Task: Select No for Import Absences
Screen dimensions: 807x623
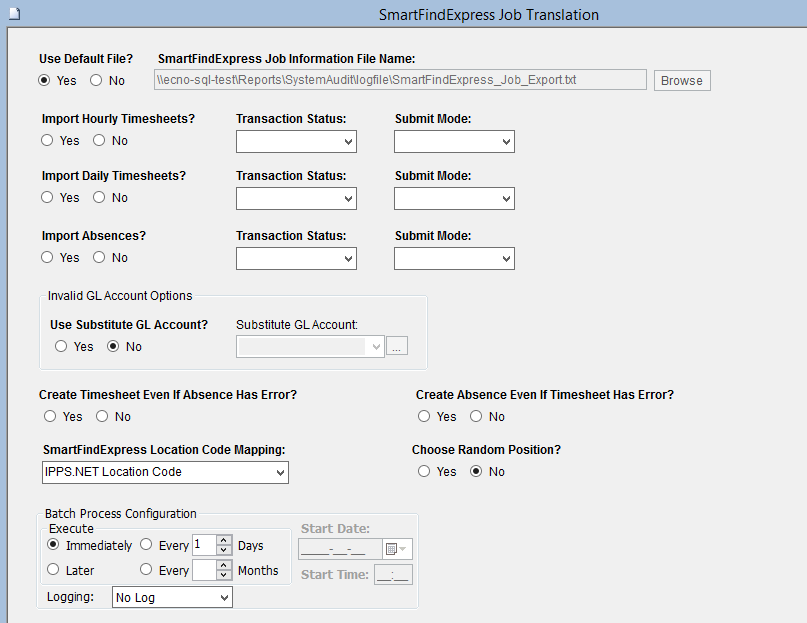Action: point(99,258)
